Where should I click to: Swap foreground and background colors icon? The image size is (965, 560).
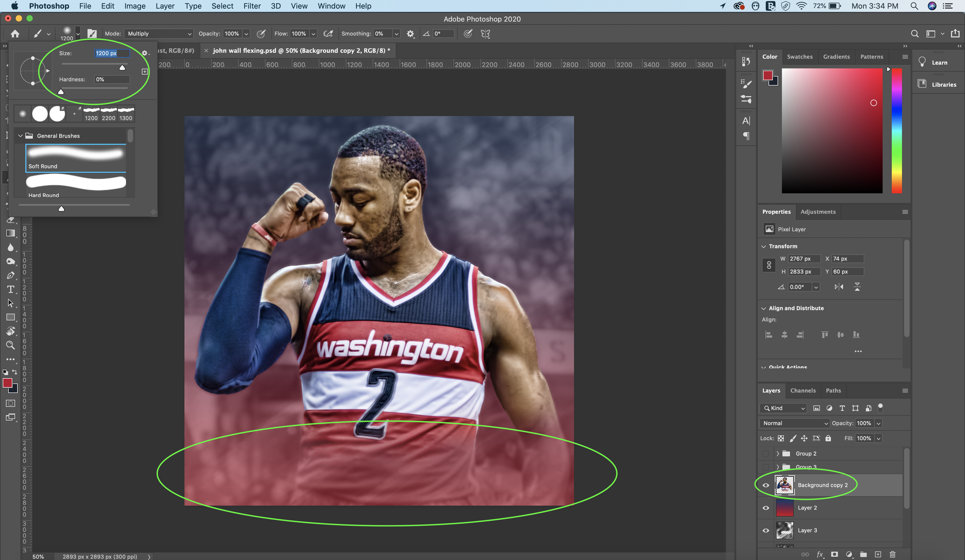pyautogui.click(x=15, y=372)
